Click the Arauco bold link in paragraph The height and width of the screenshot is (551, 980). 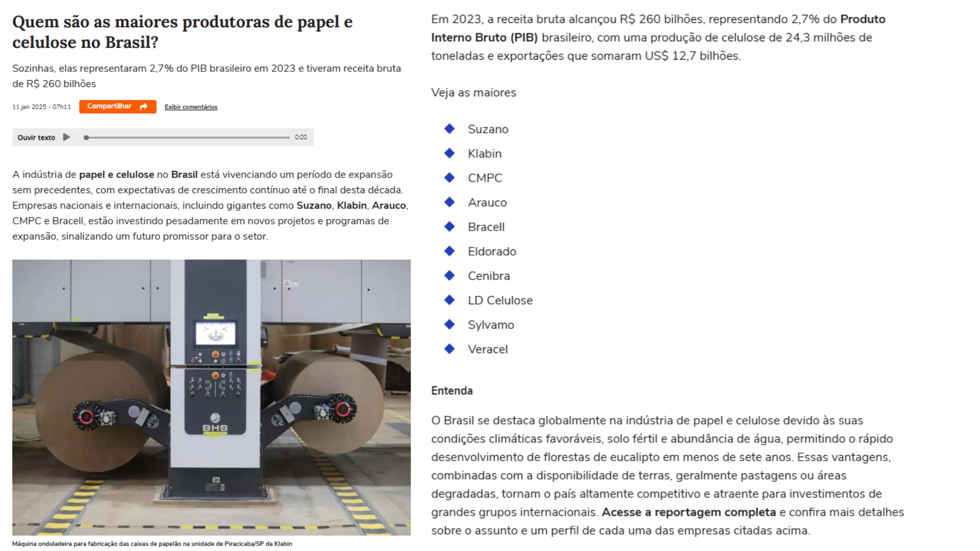[389, 206]
